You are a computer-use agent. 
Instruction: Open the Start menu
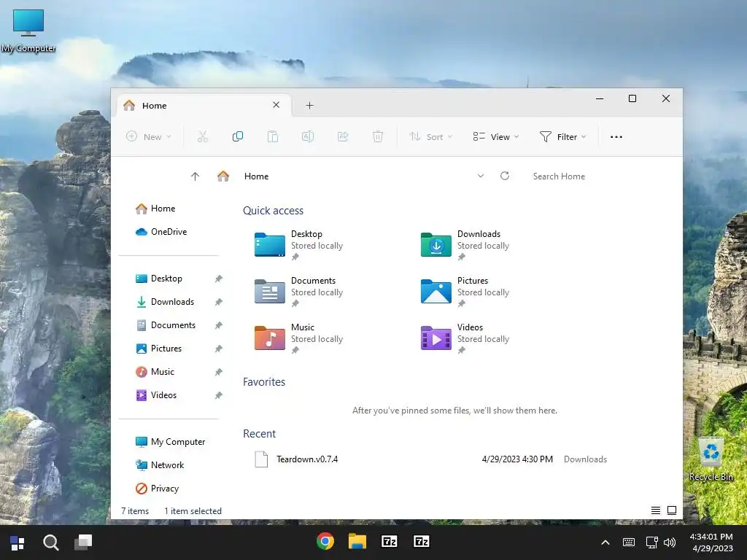pyautogui.click(x=18, y=542)
